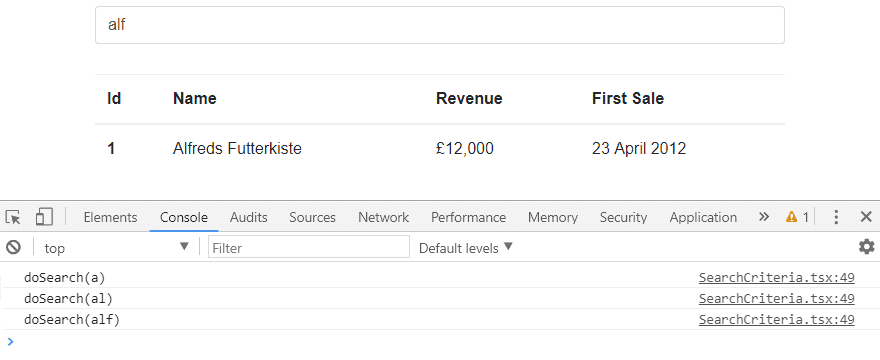The width and height of the screenshot is (880, 360).
Task: Toggle the device toolbar icon
Action: coord(44,217)
